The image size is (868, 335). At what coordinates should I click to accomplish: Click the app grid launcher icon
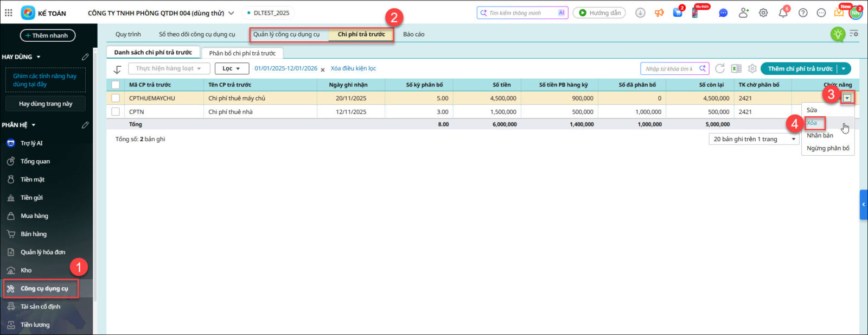(9, 12)
